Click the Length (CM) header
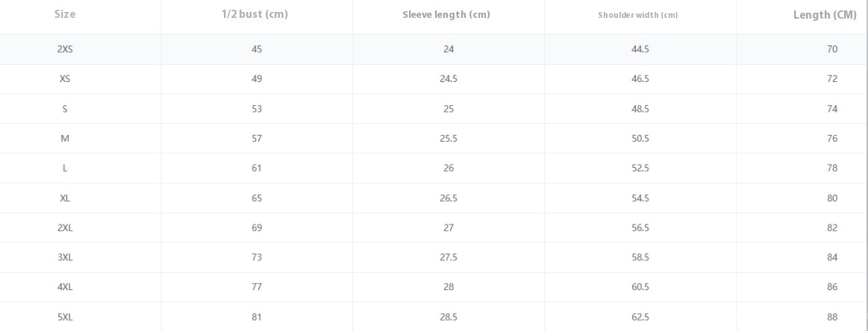This screenshot has width=868, height=331. click(x=825, y=15)
